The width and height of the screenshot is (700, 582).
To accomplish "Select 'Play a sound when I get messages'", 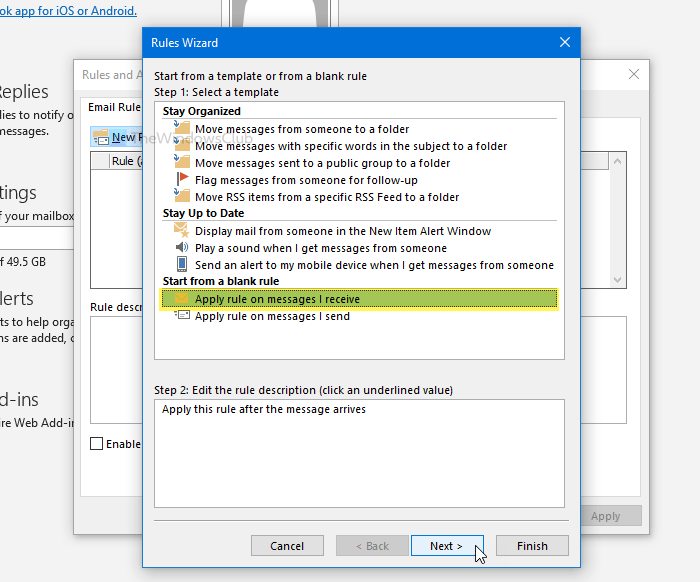I will (321, 248).
